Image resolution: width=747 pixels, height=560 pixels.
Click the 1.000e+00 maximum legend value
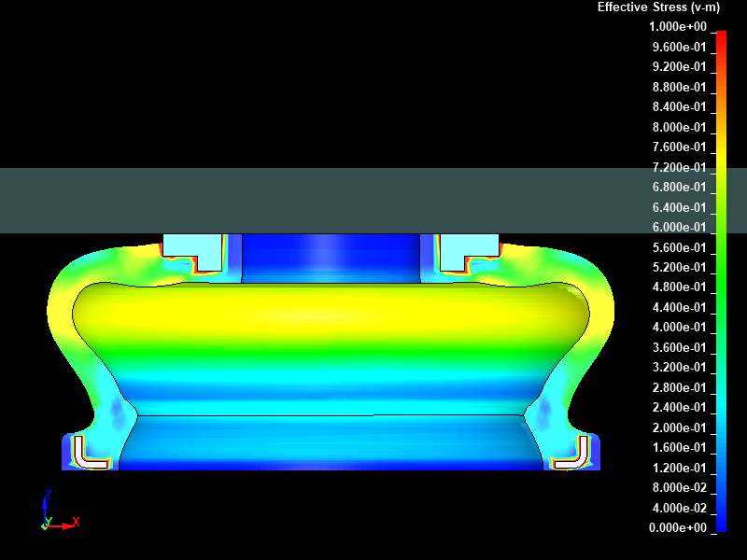coord(679,27)
